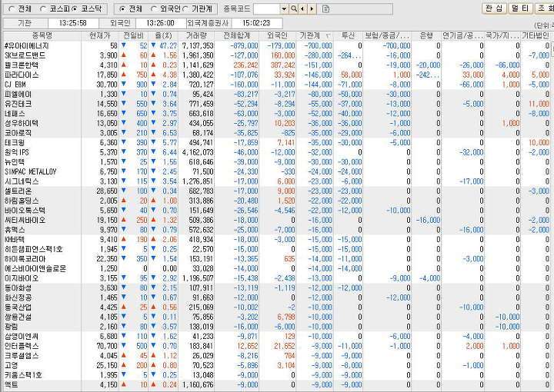Viewport: 554px width, 392px height.
Task: Open the 종목코드 dropdown arrow
Action: [x=284, y=8]
